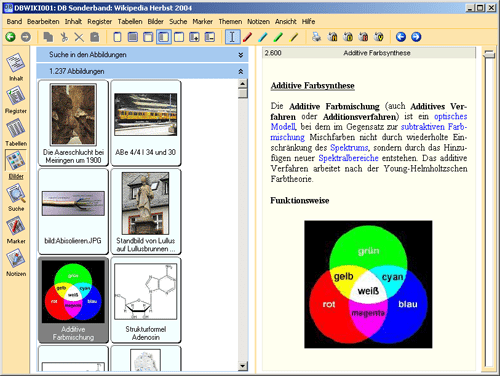Open the Hilfe menu
This screenshot has width=500, height=376.
(308, 22)
